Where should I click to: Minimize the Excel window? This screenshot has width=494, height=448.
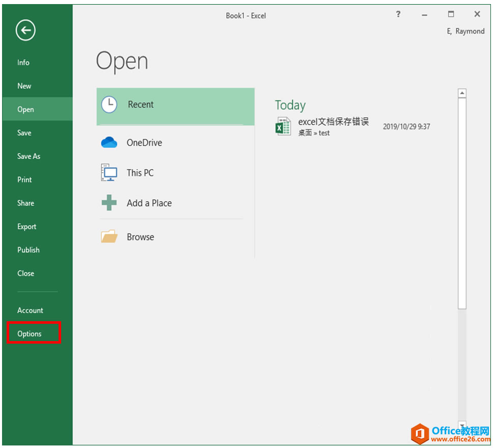pyautogui.click(x=424, y=14)
